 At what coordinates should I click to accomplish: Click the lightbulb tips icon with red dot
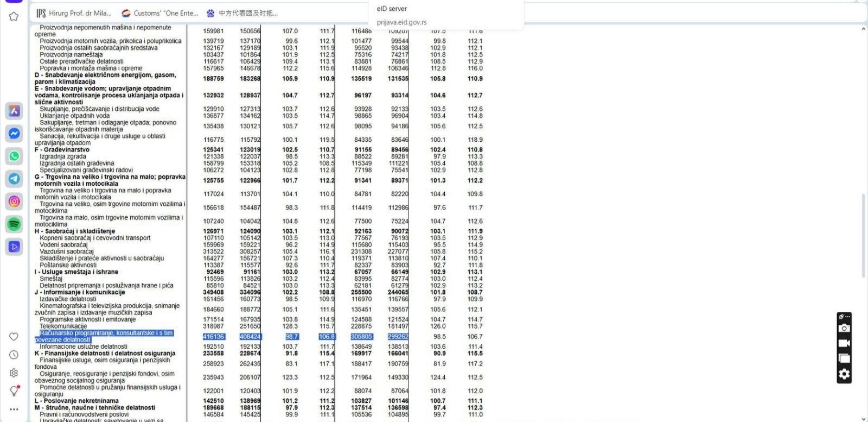click(x=14, y=391)
